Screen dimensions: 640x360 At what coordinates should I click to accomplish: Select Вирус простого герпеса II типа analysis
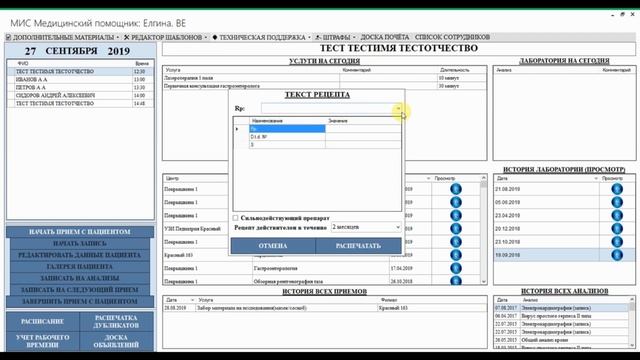point(561,316)
